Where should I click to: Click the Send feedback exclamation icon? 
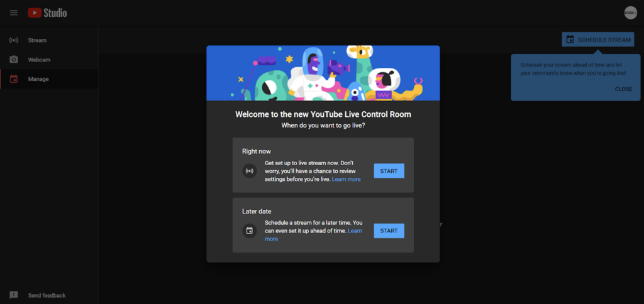[x=14, y=295]
